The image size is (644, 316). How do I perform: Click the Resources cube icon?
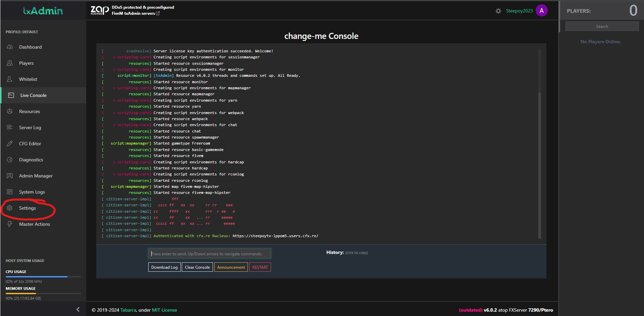pos(10,111)
